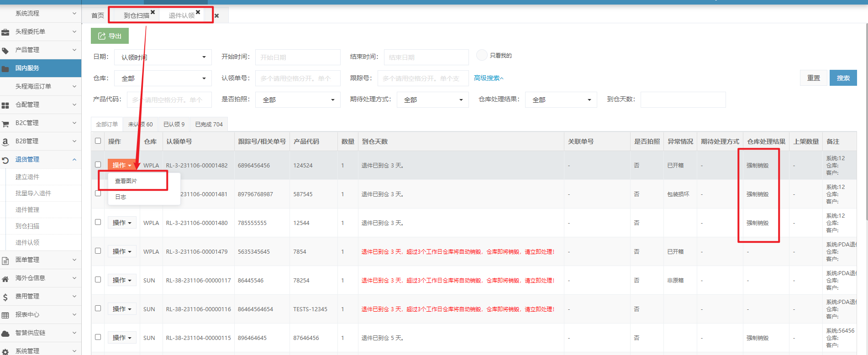Image resolution: width=868 pixels, height=355 pixels.
Task: Click the 费用管理 dollar icon
Action: (x=5, y=297)
